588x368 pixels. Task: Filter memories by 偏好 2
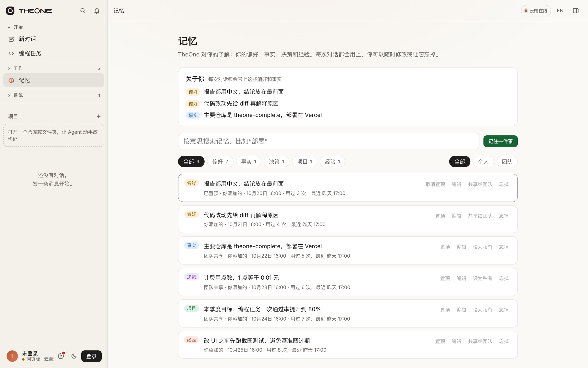(220, 162)
